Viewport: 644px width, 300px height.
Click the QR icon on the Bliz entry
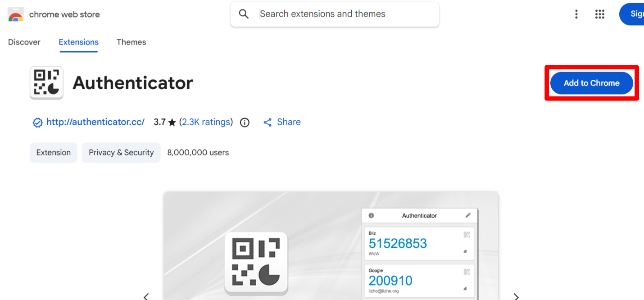click(x=467, y=235)
